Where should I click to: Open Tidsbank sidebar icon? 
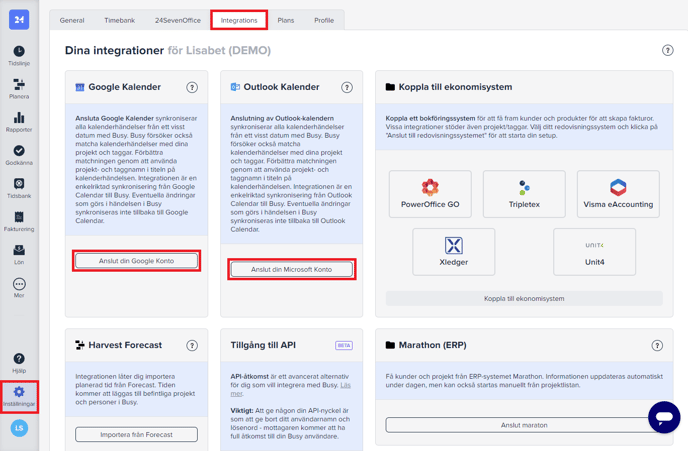pyautogui.click(x=19, y=188)
